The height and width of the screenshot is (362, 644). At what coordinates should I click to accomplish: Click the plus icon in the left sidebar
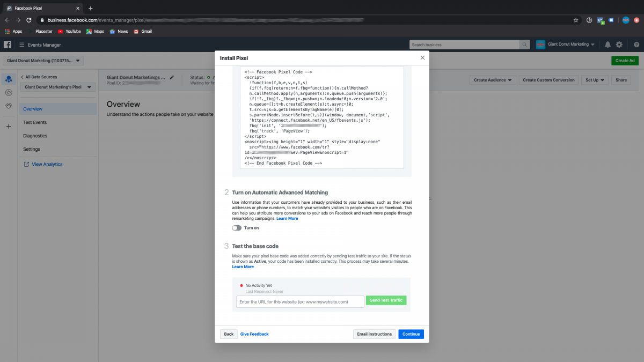click(9, 127)
